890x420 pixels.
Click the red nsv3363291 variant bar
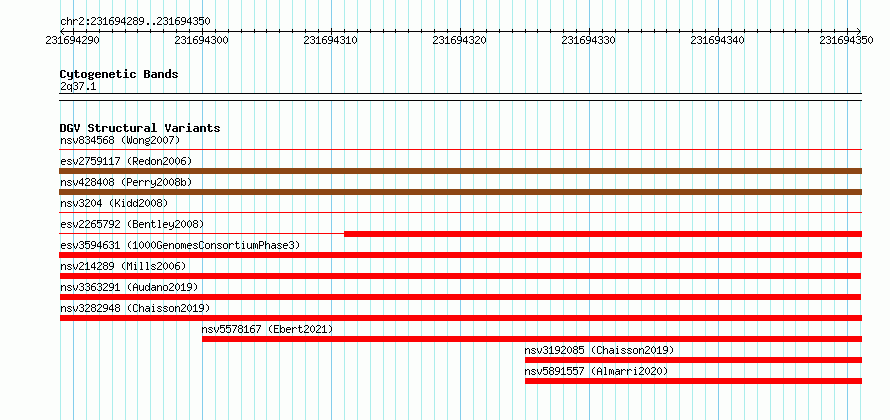460,297
